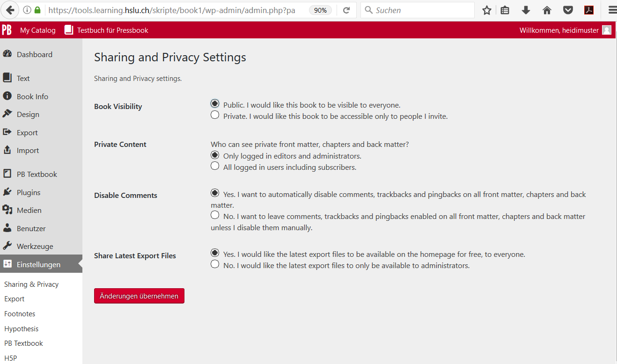This screenshot has height=364, width=617.
Task: Select All logged in users including subscribers
Action: point(215,166)
